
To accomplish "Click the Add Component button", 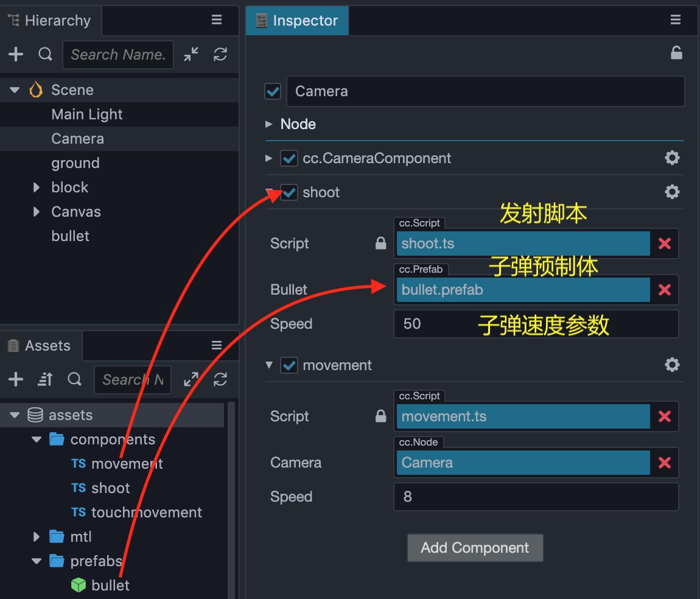I will [x=475, y=548].
